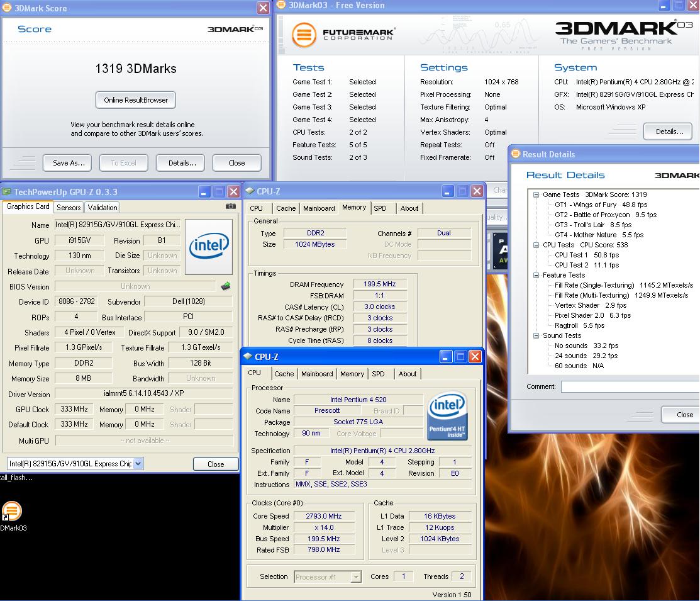Click the Core Speed 2793.0 MHz value
This screenshot has height=601, width=700.
click(x=324, y=516)
